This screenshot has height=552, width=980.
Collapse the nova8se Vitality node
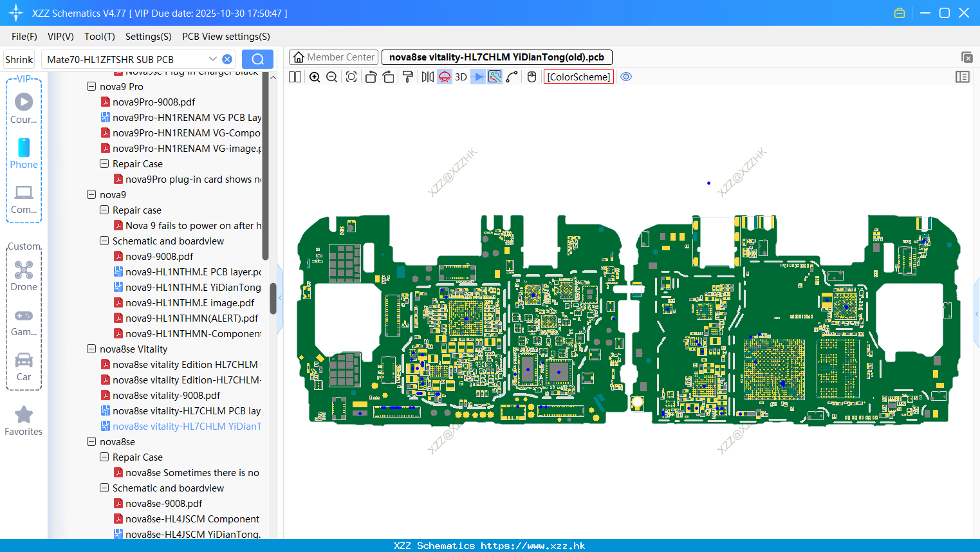pos(91,349)
